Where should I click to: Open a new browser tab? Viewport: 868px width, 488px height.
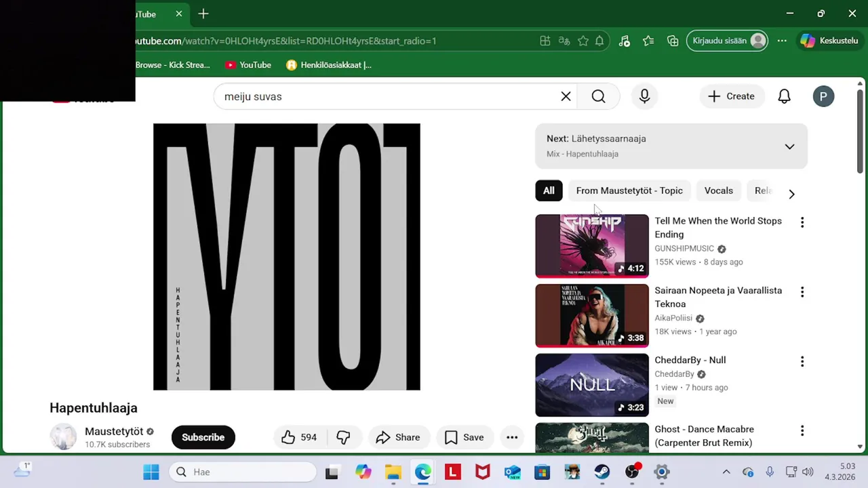click(203, 14)
